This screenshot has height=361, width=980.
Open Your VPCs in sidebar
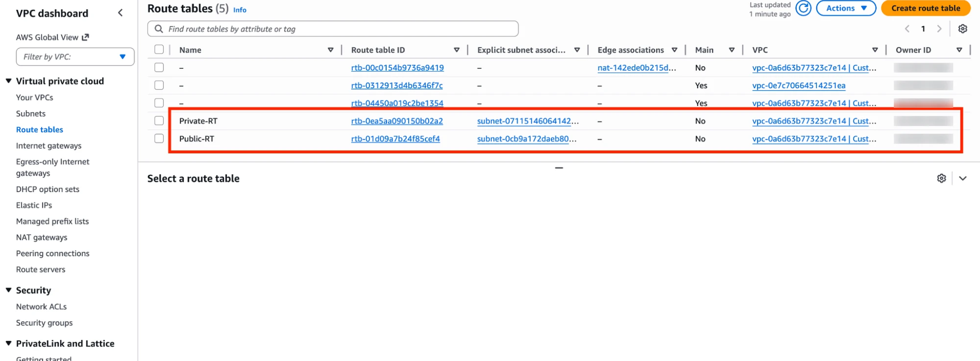[x=34, y=97]
